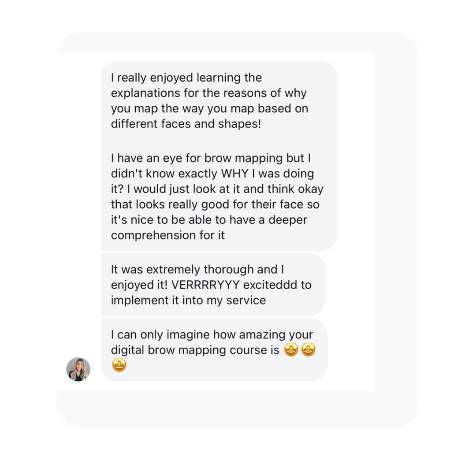
Task: Select the "I can only imagine" message bubble
Action: (214, 350)
